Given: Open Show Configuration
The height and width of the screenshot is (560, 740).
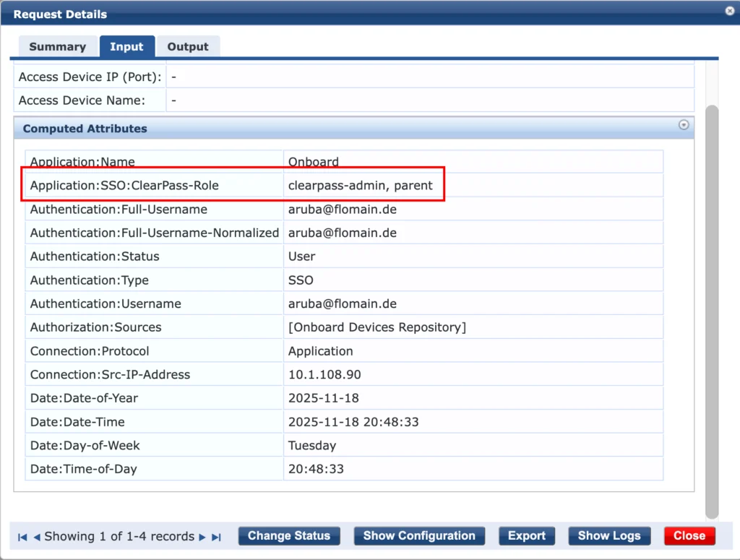Looking at the screenshot, I should click(x=419, y=535).
